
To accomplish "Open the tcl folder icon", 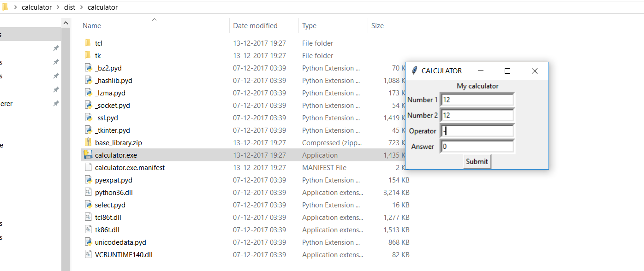I will (88, 43).
